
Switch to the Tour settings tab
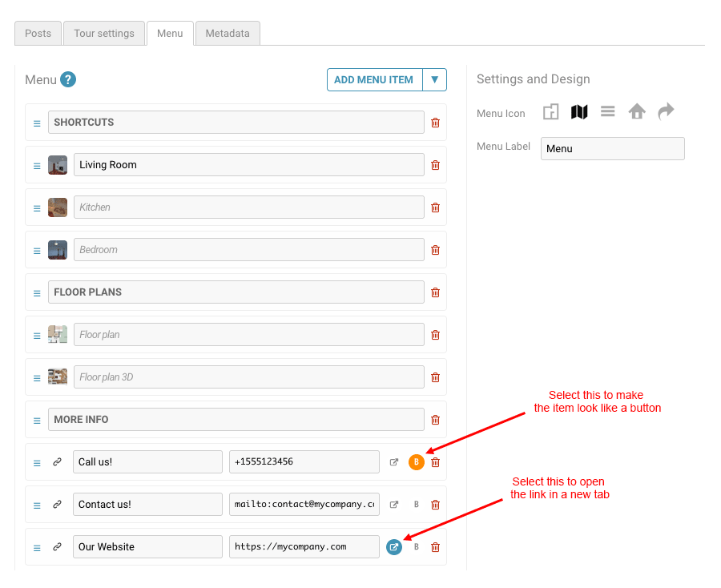104,34
